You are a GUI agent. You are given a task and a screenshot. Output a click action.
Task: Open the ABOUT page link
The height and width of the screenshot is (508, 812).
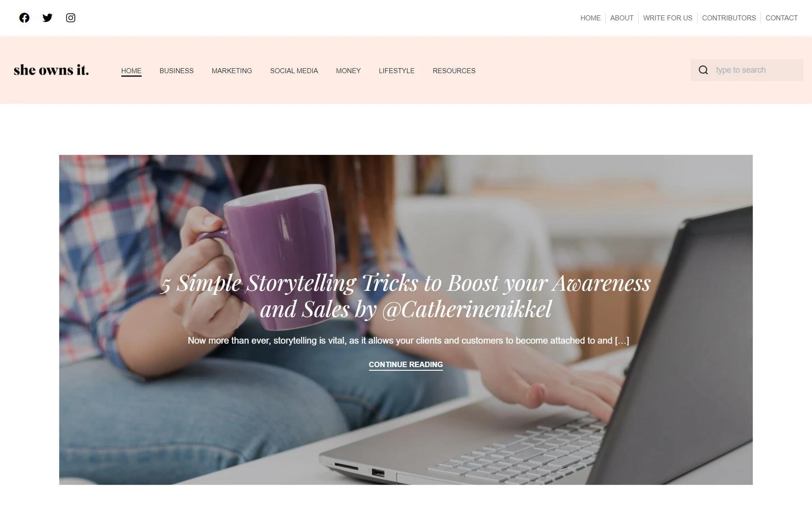(622, 18)
